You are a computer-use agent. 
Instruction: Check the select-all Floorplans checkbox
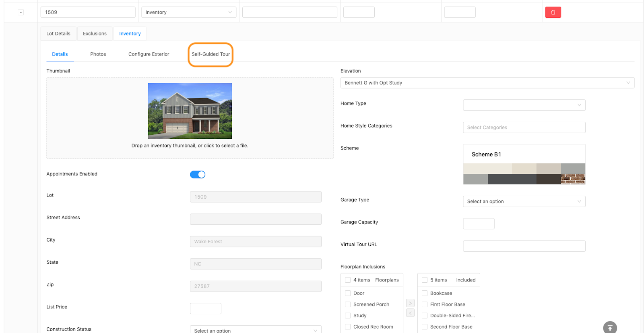[348, 280]
